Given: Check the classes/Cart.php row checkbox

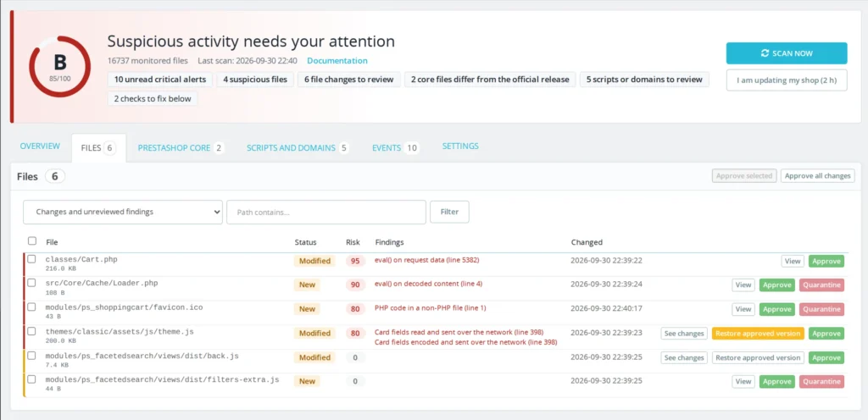Looking at the screenshot, I should [x=32, y=258].
